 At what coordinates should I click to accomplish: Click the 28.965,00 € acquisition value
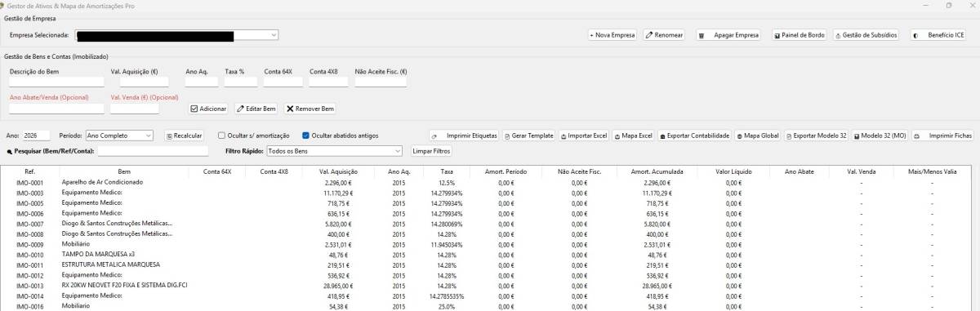(x=336, y=287)
